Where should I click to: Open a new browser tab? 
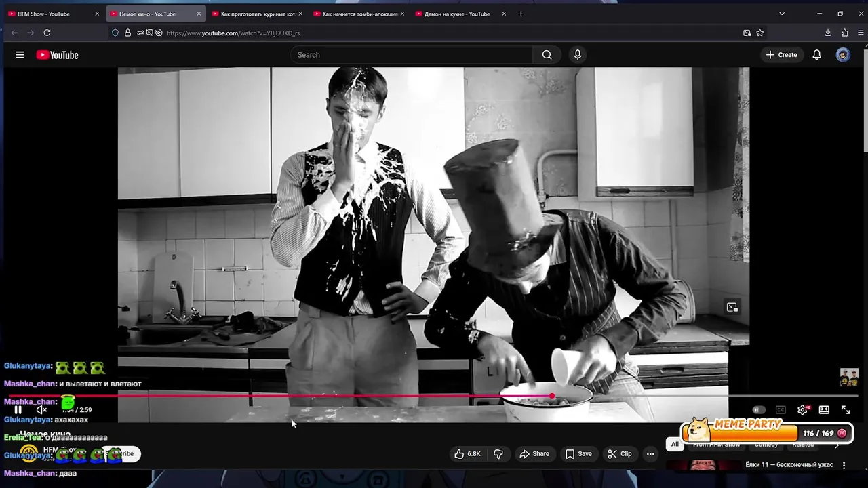click(521, 14)
